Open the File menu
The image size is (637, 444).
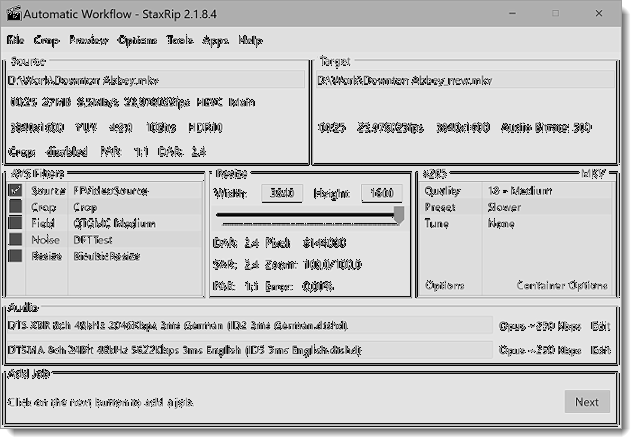[15, 40]
